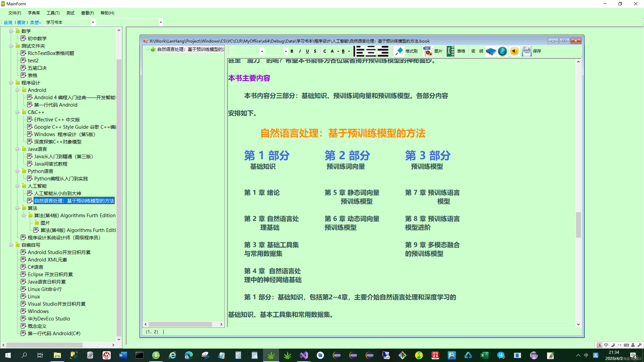Open the 字典库 menu
This screenshot has height=362, width=644.
point(34,13)
